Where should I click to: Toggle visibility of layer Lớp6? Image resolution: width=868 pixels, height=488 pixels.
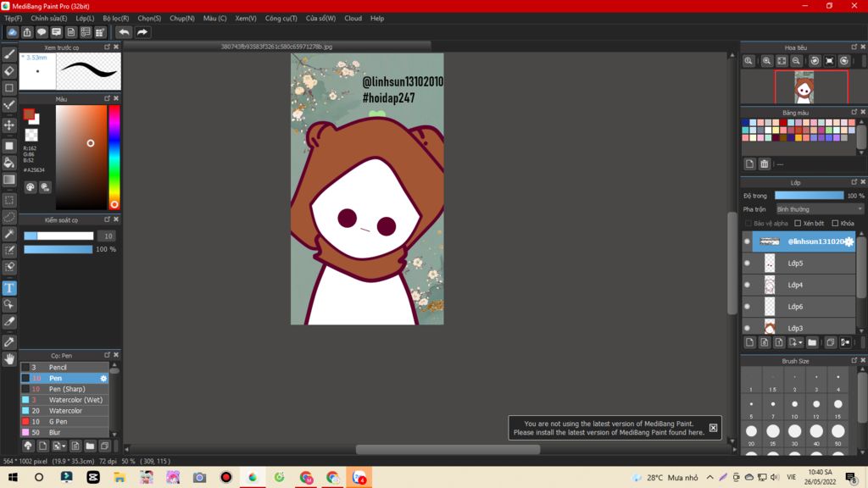748,307
